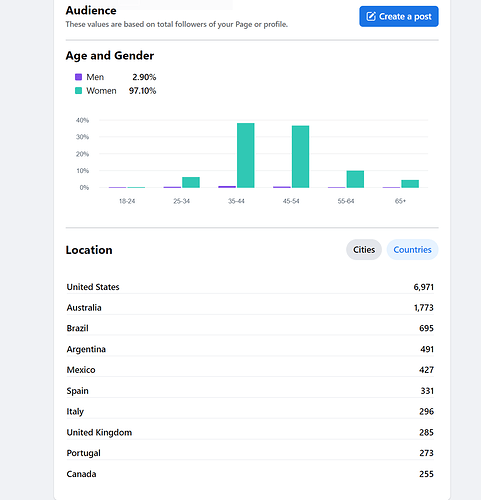
Task: Click the Women 65+ bar
Action: point(410,184)
